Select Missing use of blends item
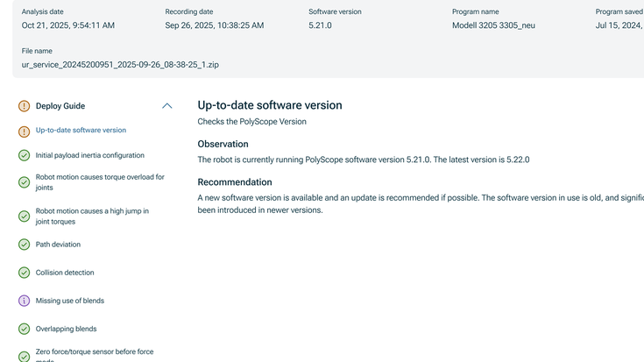The height and width of the screenshot is (362, 644). [x=69, y=301]
